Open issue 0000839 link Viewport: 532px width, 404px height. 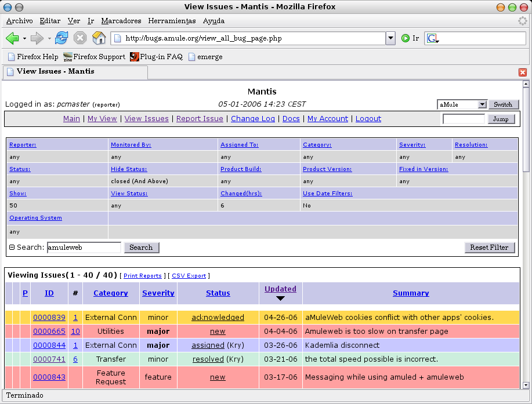[x=49, y=318]
